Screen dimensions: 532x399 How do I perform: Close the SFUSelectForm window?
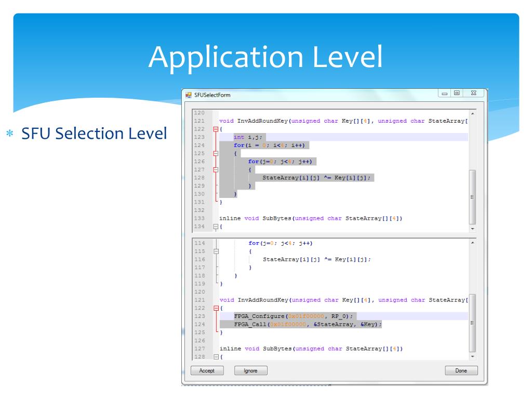click(474, 93)
